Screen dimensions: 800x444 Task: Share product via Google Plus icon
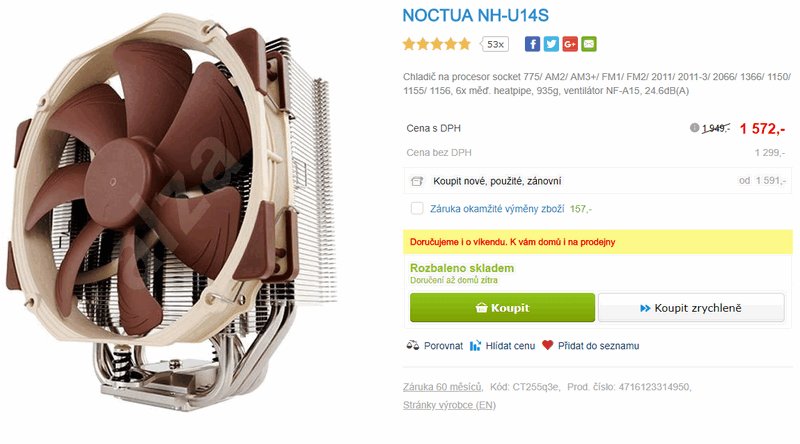coord(570,44)
